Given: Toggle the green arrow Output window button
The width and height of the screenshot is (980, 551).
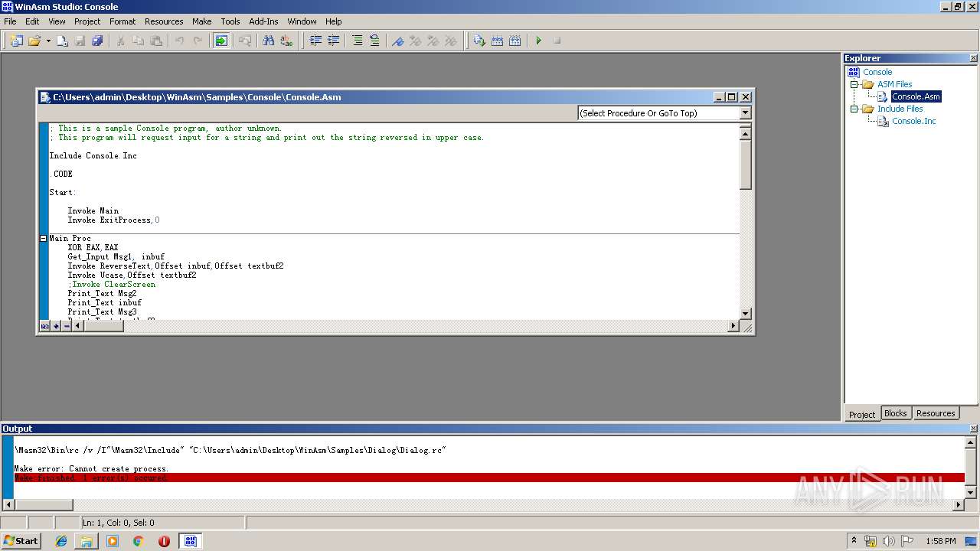Looking at the screenshot, I should 221,41.
